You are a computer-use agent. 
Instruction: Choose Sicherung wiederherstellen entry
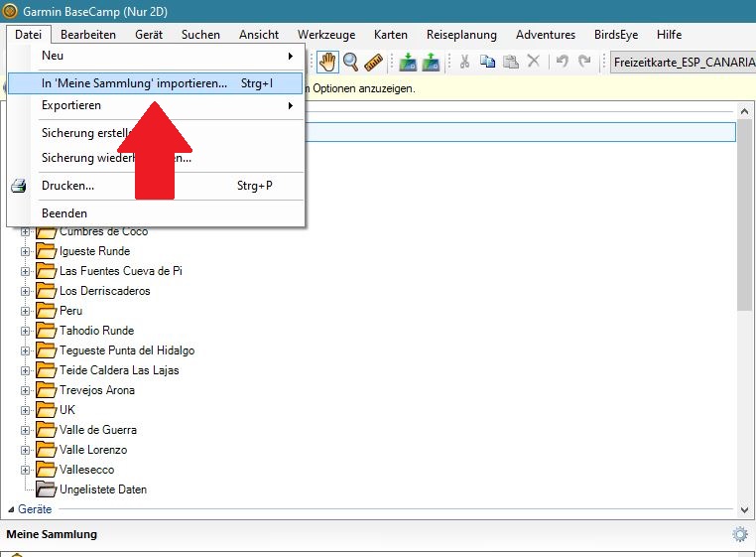[156, 158]
